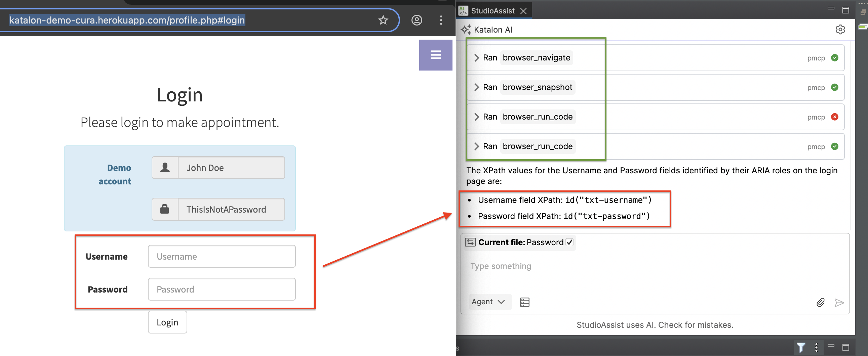This screenshot has width=868, height=356.
Task: Open the purple hamburger menu on the page
Action: [x=435, y=55]
